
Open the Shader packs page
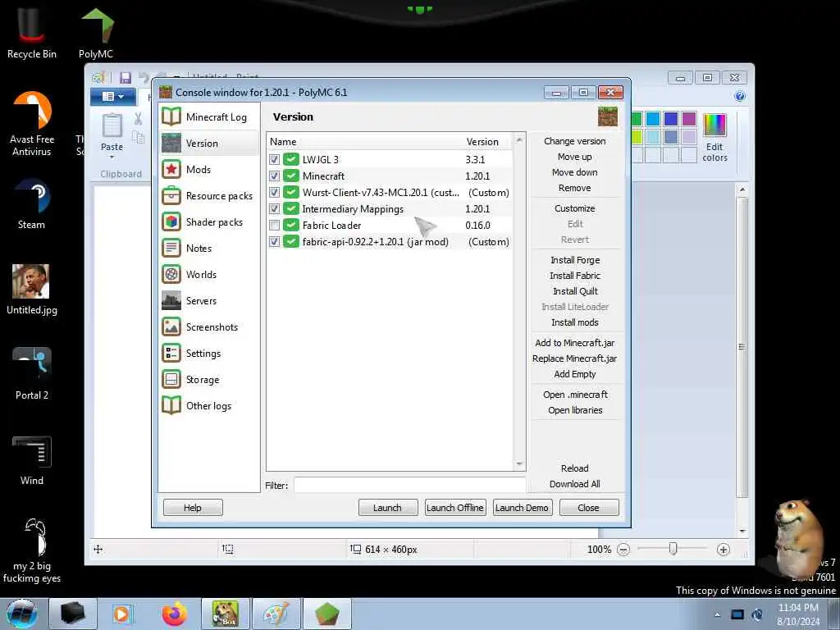[x=208, y=221]
